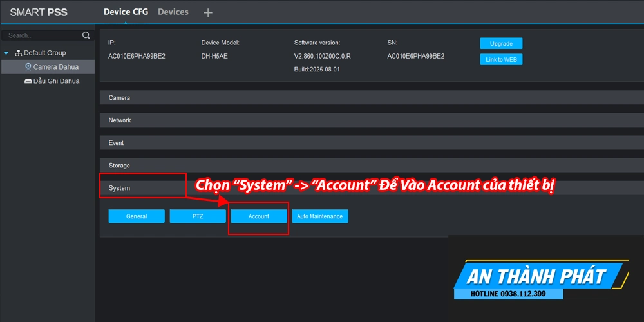Click the Default Group network icon

(x=19, y=53)
